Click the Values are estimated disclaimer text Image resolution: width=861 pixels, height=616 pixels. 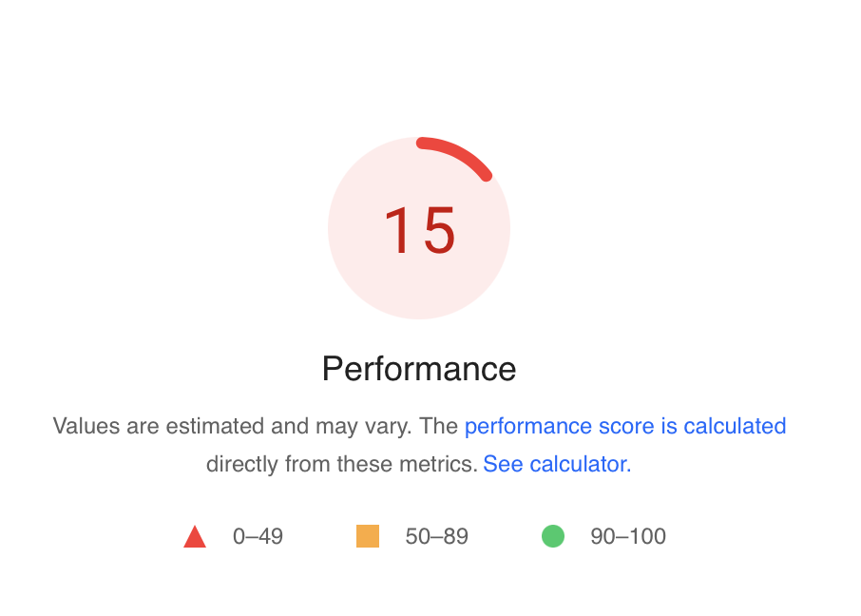[x=238, y=426]
